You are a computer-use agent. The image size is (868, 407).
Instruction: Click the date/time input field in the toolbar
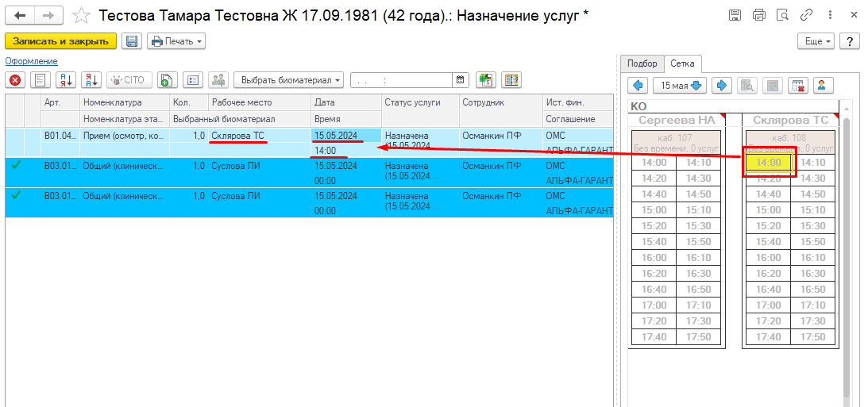[403, 80]
